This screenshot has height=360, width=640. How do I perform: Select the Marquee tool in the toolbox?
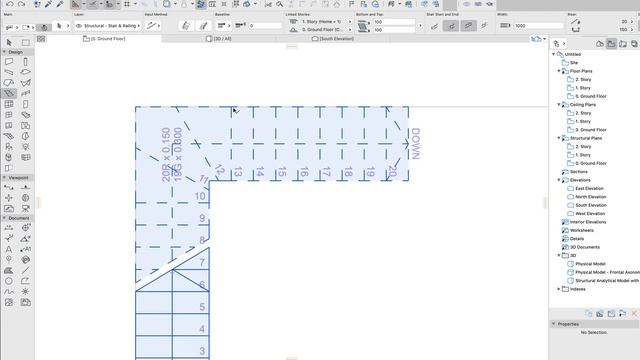[x=26, y=42]
